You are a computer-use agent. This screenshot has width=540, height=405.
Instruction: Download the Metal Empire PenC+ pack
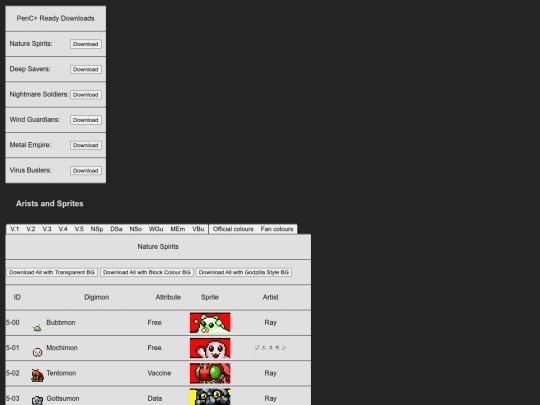pyautogui.click(x=86, y=145)
